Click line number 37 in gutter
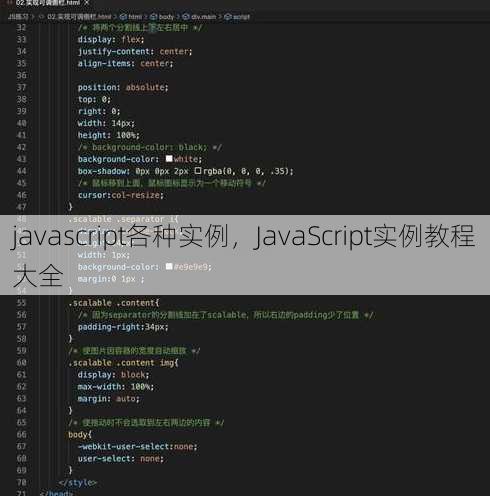490x496 pixels. tap(21, 87)
